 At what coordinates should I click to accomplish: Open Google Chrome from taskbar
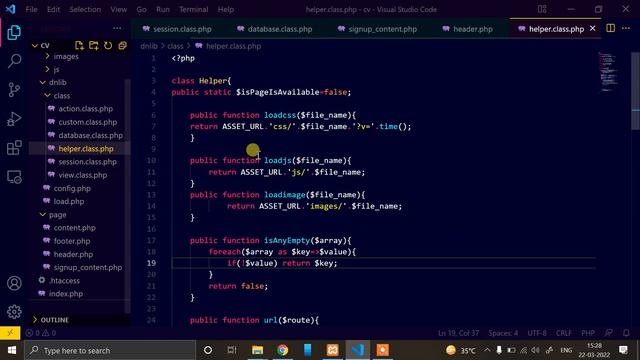[282, 350]
